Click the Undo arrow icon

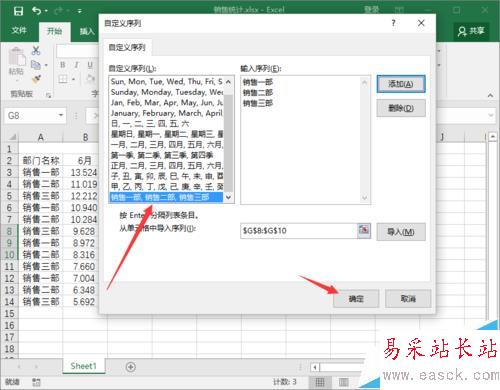click(x=37, y=11)
